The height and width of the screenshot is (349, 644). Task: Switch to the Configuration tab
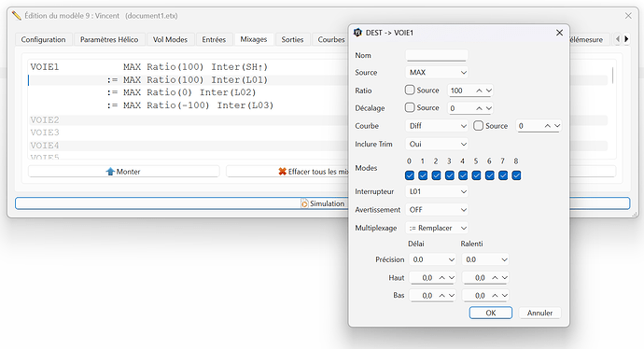coord(43,39)
